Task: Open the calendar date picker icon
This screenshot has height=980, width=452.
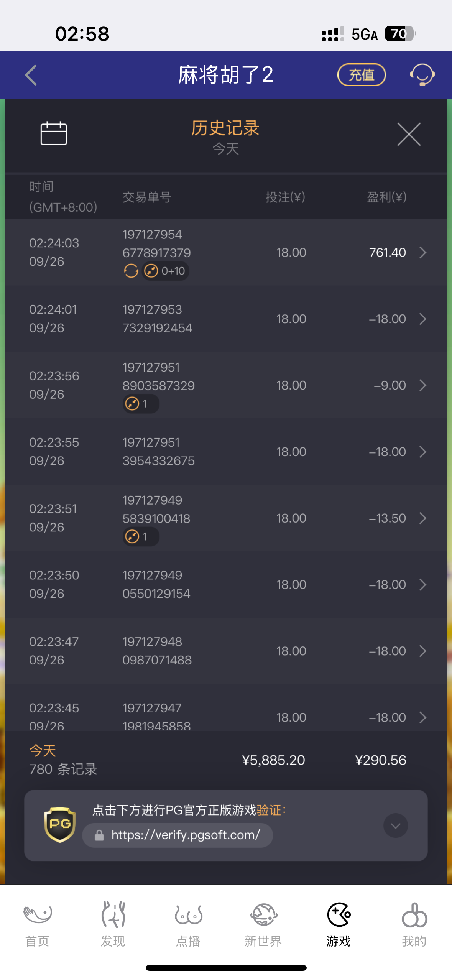Action: tap(54, 133)
